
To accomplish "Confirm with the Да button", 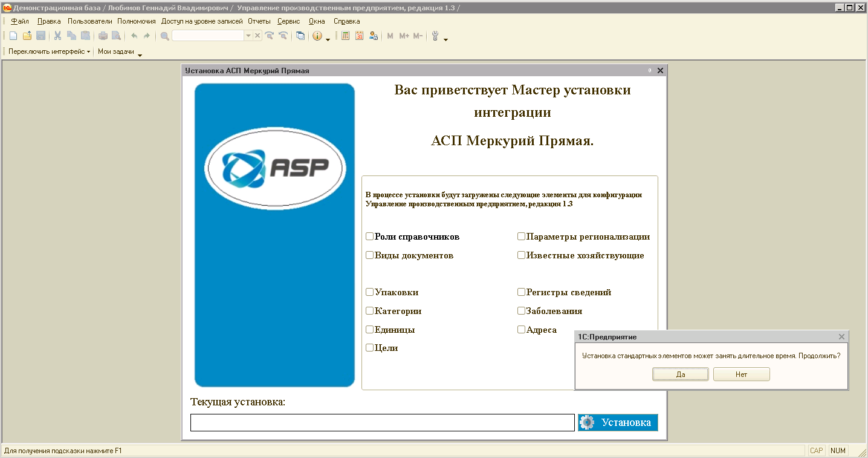I will (x=681, y=375).
